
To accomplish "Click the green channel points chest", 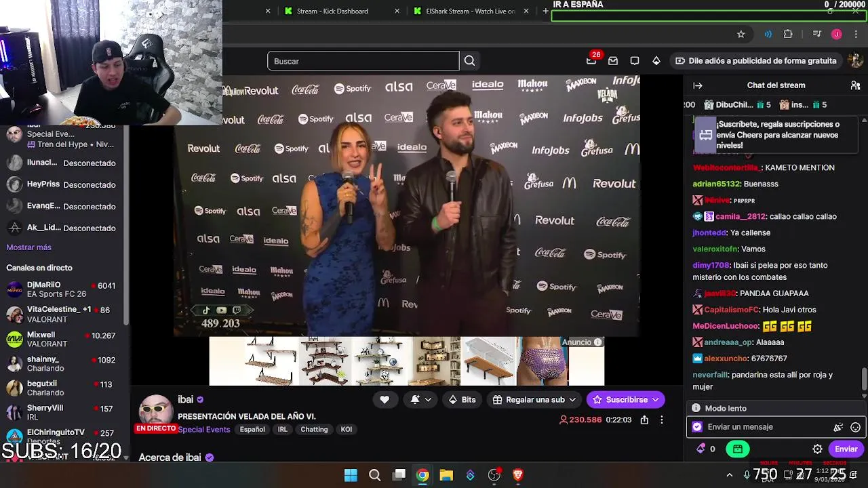I will [738, 449].
